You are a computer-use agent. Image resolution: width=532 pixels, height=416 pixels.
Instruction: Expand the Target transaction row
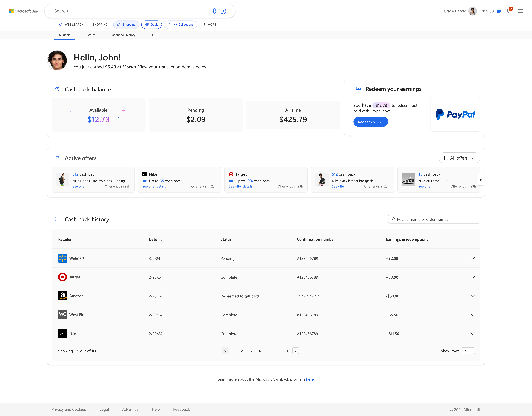click(x=473, y=277)
